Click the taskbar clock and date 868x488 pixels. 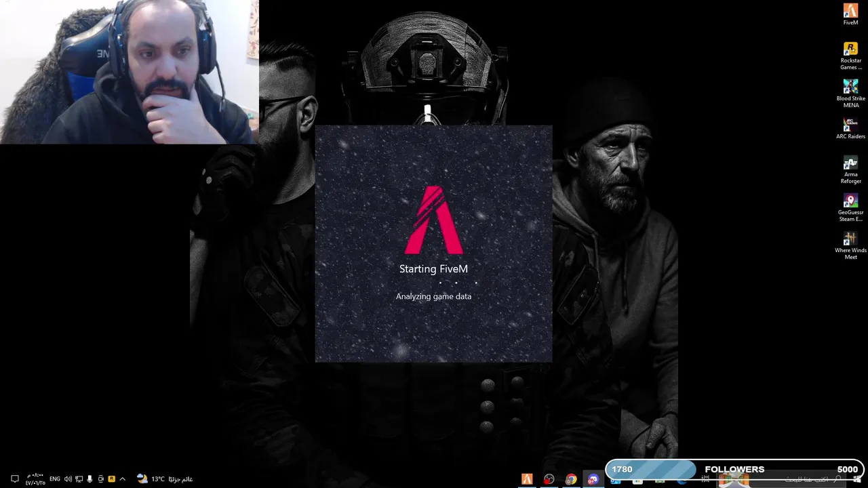click(x=35, y=479)
